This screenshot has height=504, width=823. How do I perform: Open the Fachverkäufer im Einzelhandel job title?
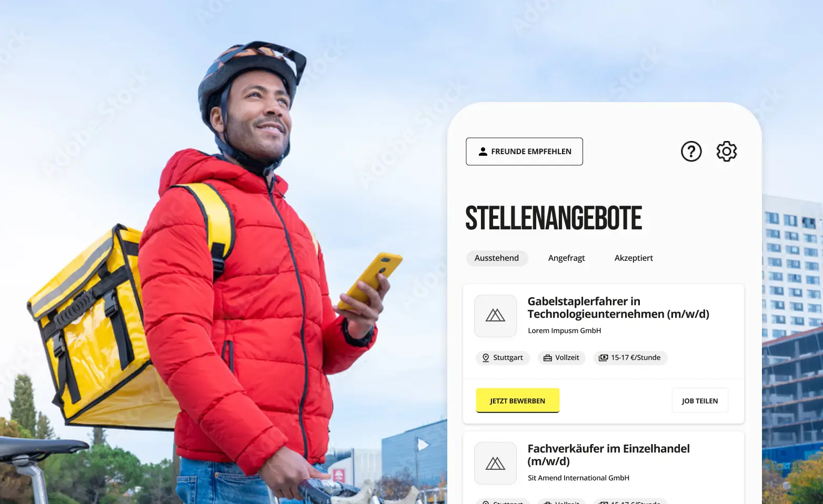pos(609,455)
